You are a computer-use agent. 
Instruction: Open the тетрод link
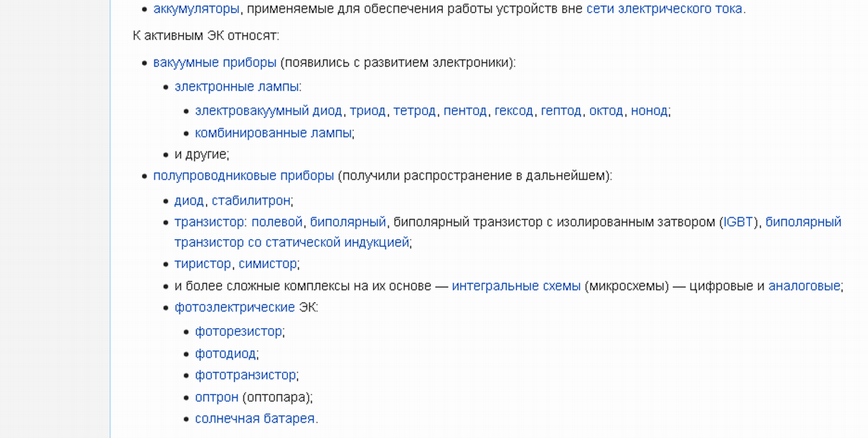tap(414, 111)
